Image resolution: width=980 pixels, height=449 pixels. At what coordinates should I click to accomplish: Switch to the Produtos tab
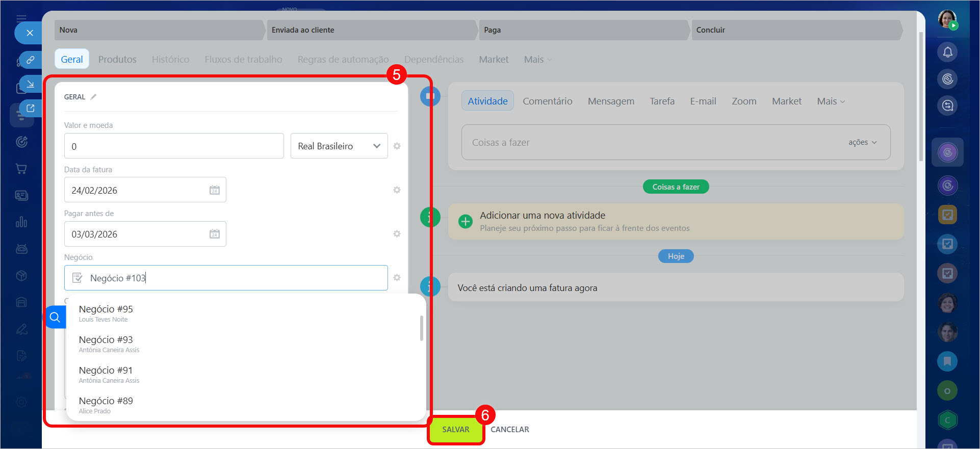point(117,60)
